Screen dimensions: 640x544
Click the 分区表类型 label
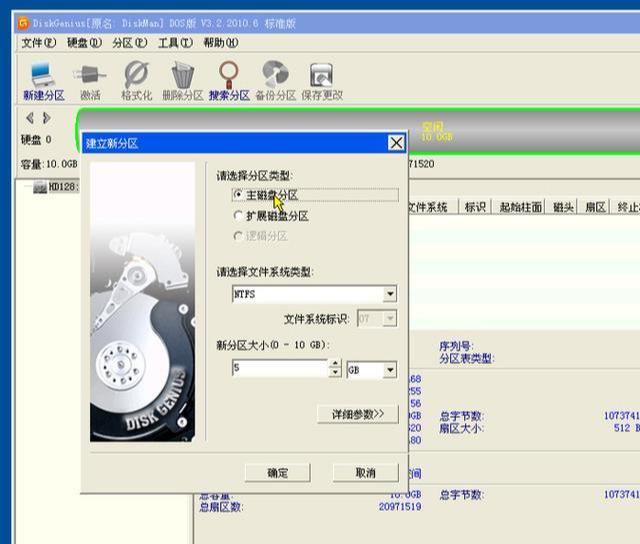[x=467, y=359]
